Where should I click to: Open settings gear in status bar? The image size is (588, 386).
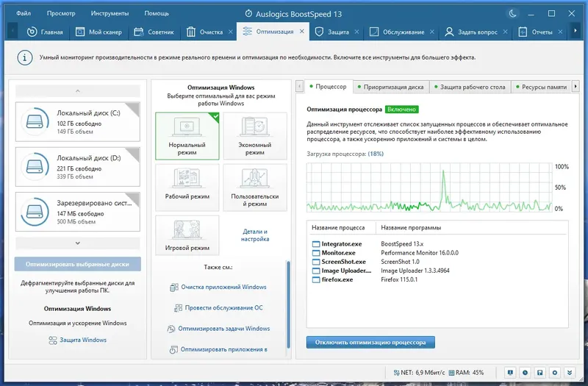click(555, 373)
